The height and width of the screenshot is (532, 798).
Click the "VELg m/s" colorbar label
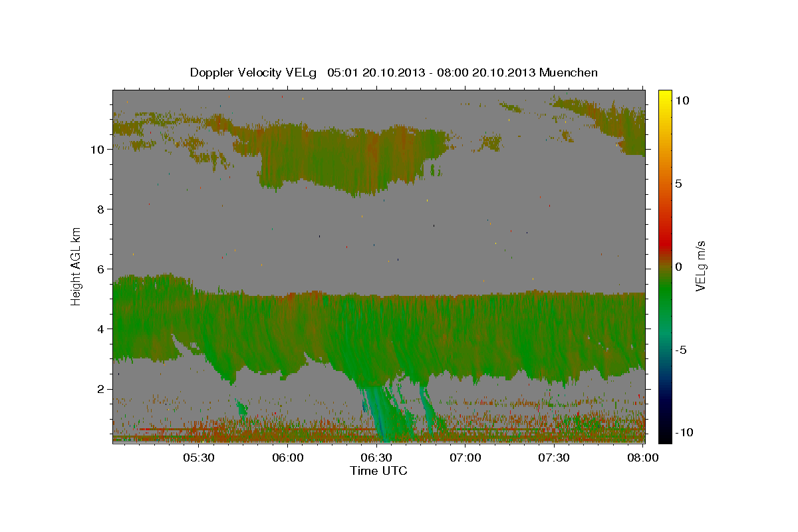point(700,266)
